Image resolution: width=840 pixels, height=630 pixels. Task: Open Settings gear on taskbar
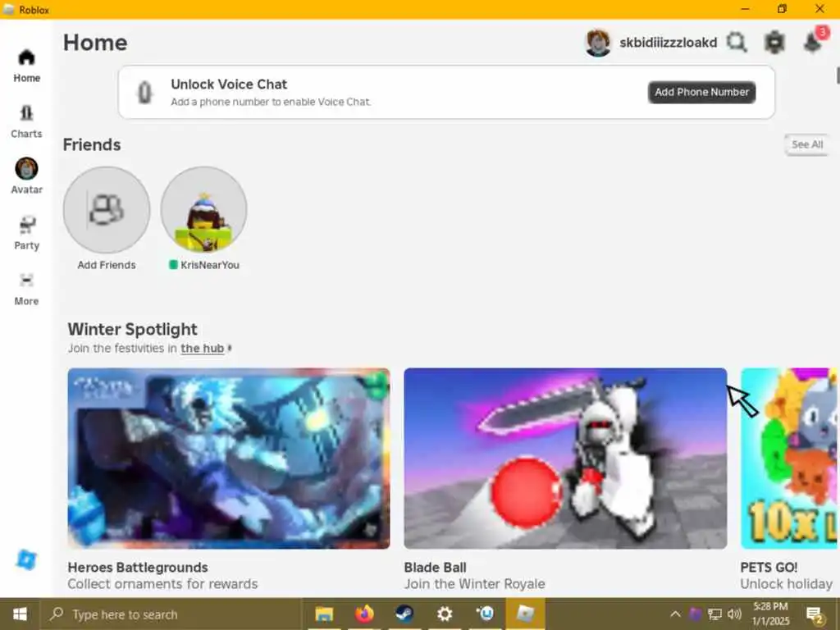click(445, 614)
